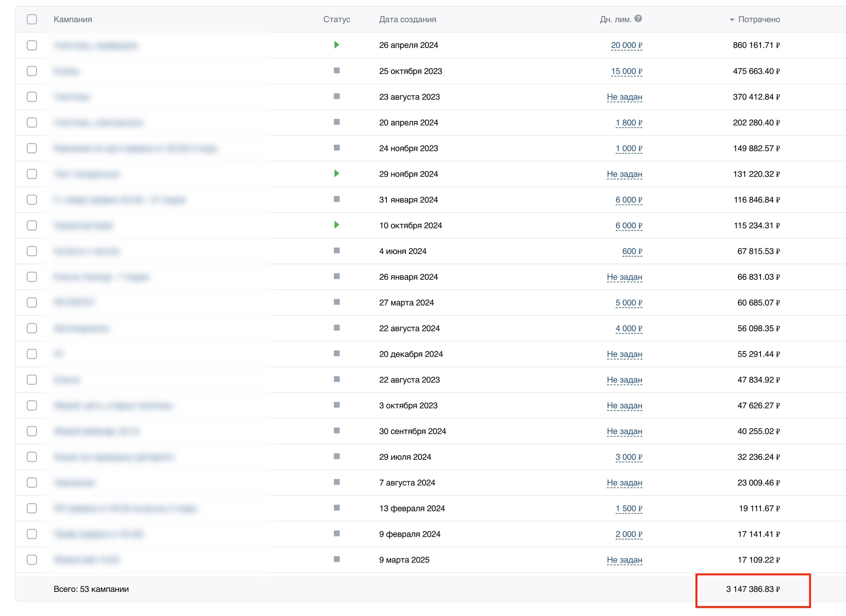Click the Кампания column header
846x616 pixels.
(x=73, y=19)
